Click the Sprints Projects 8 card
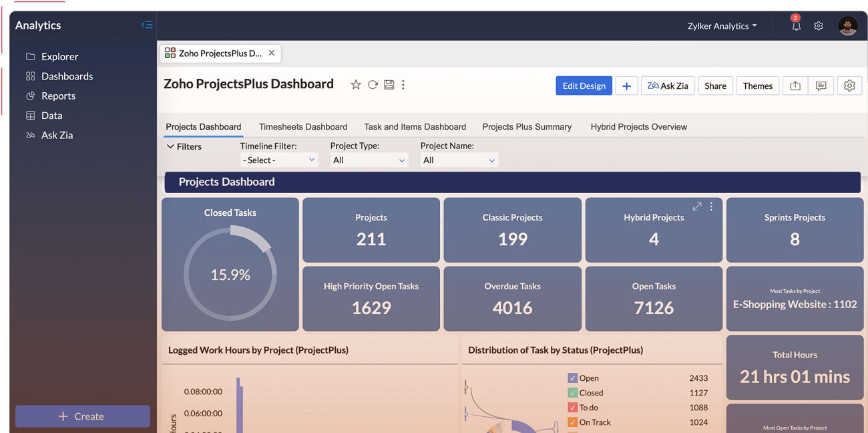This screenshot has height=433, width=868. 795,230
